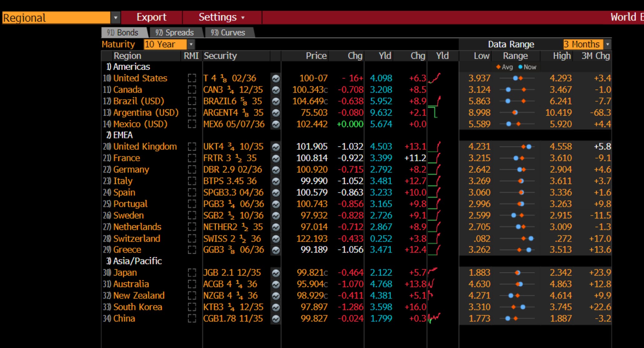Click chart icon next to Japan JGB 2.1

click(276, 273)
